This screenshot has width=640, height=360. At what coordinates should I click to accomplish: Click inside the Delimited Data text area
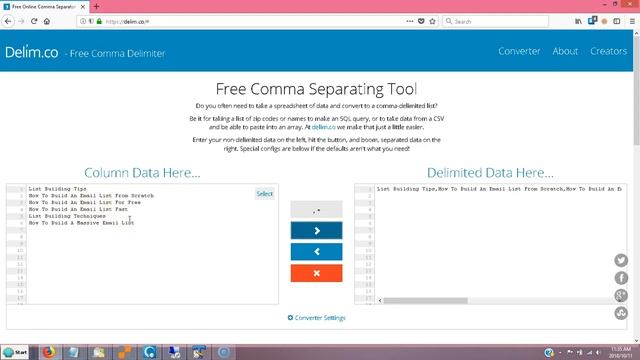coord(500,245)
